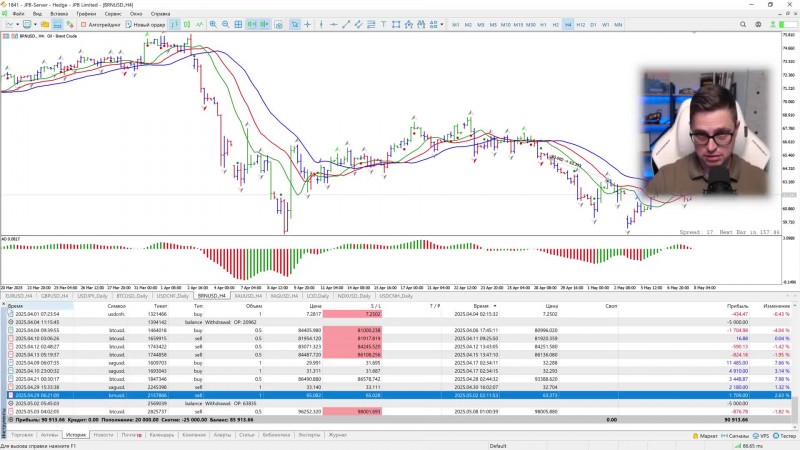Take a chart screenshot with the camera icon
Screen dimensions: 800x450
click(279, 24)
